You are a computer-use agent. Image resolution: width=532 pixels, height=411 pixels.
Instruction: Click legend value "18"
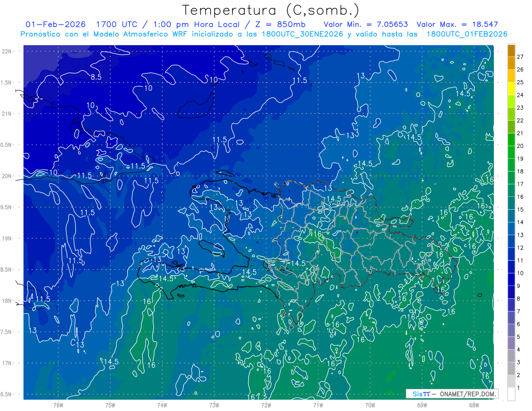click(520, 172)
